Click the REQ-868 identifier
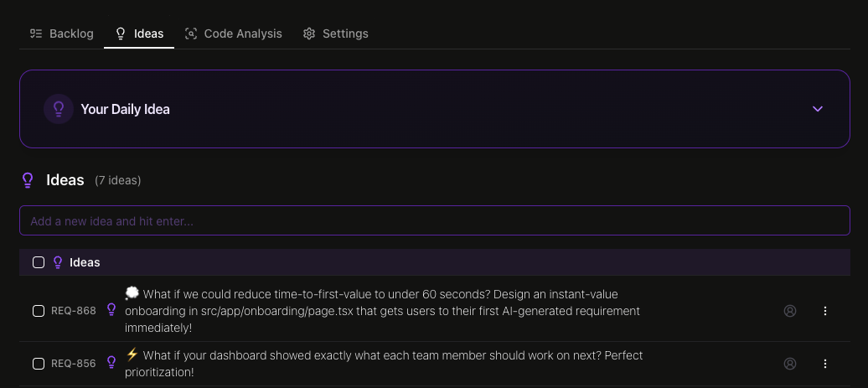Viewport: 868px width, 388px height. 74,311
